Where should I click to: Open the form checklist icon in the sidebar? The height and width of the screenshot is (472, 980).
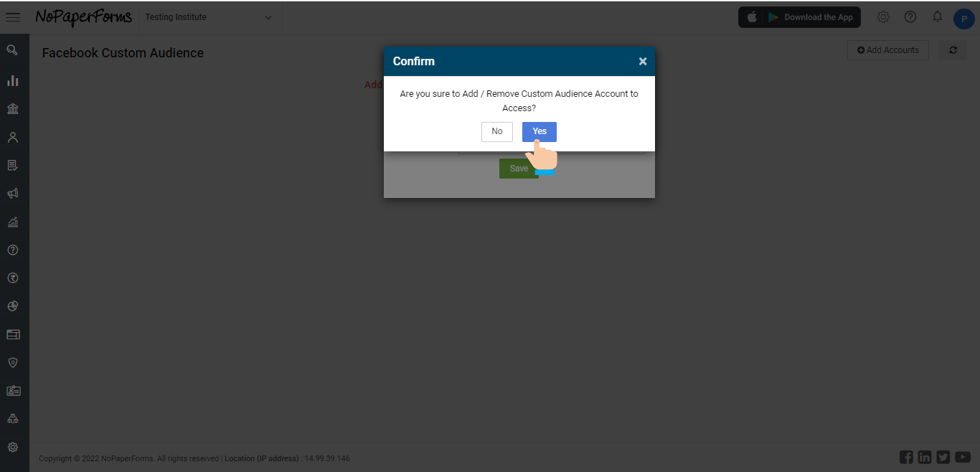click(x=12, y=165)
